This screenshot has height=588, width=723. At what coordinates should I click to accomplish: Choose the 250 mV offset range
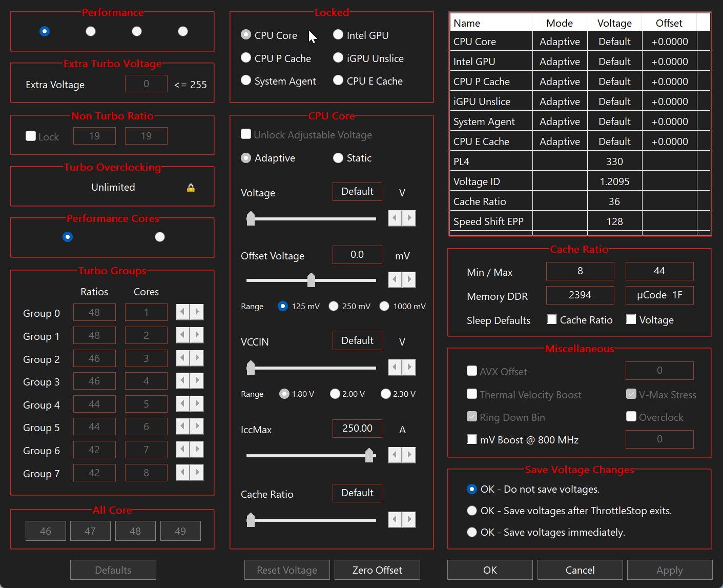coord(334,306)
